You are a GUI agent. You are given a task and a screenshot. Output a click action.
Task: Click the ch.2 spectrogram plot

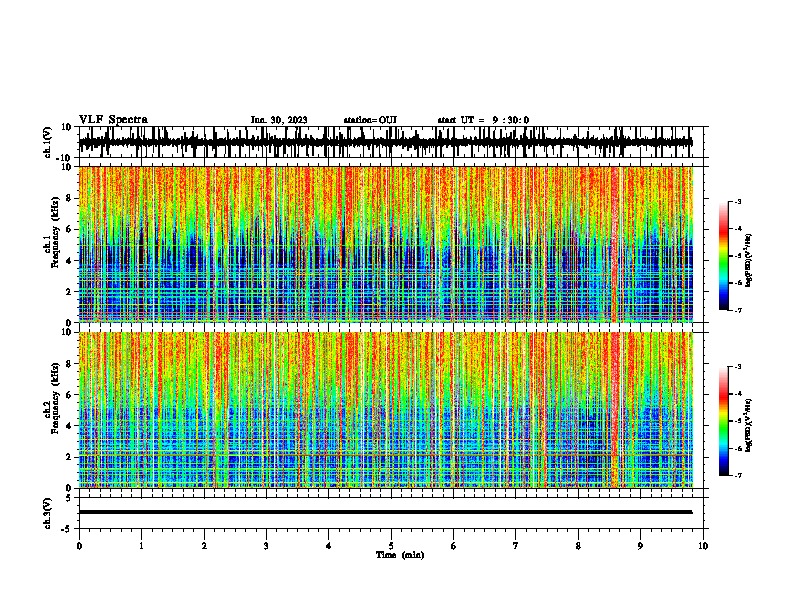click(x=393, y=410)
